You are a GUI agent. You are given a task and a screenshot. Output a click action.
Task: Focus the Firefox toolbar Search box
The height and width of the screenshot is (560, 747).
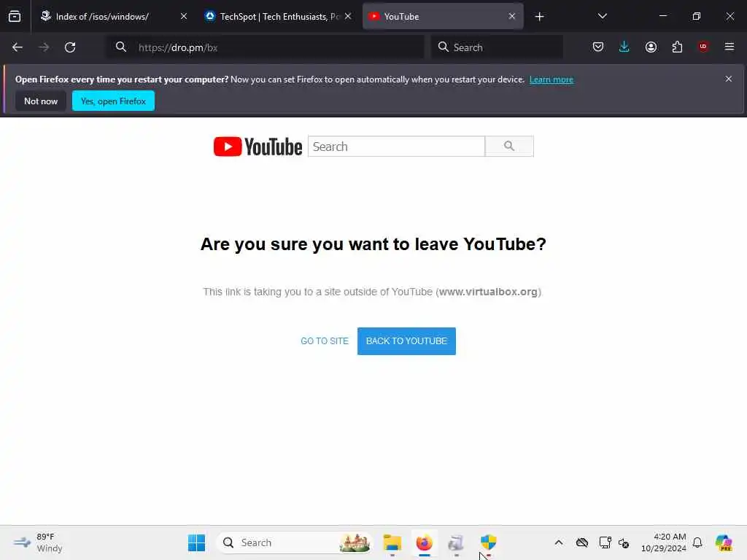click(x=498, y=47)
